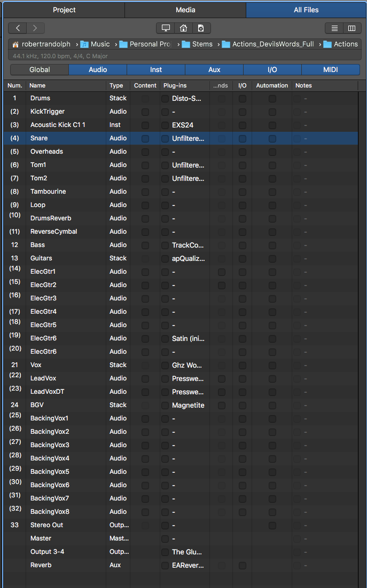
Task: Click the Global filter button
Action: (x=40, y=69)
